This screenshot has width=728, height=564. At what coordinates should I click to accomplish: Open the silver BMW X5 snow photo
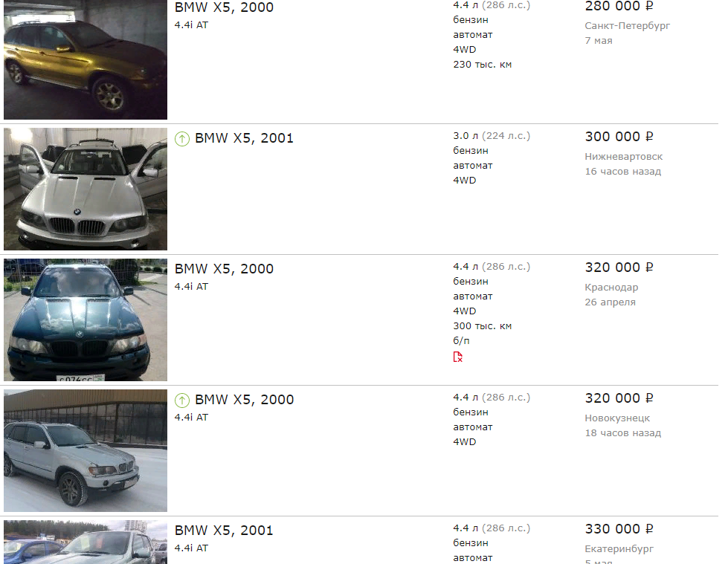86,451
